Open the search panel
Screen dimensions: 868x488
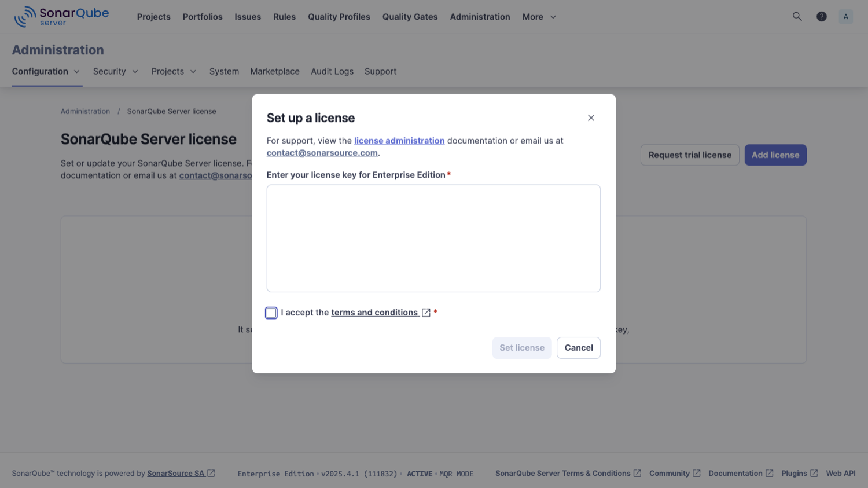coord(797,16)
